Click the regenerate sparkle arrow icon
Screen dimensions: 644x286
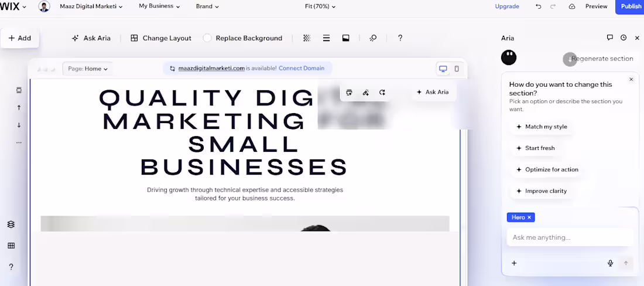tap(382, 93)
